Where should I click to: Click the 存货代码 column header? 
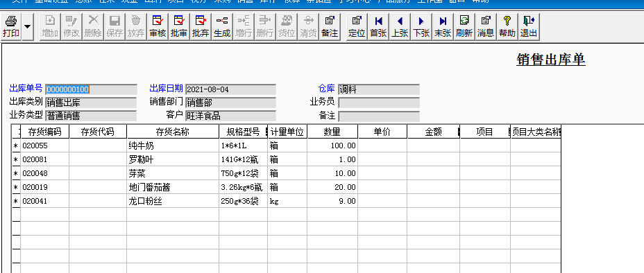[x=98, y=132]
